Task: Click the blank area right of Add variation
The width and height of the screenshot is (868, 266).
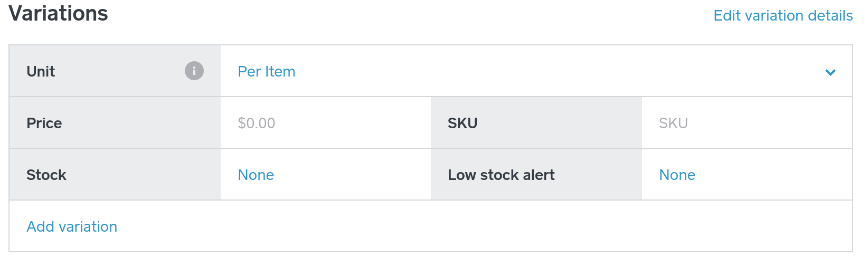Action: point(475,227)
